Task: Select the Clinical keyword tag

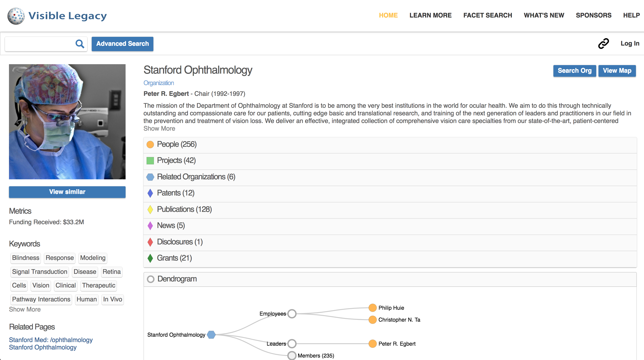Action: (65, 285)
